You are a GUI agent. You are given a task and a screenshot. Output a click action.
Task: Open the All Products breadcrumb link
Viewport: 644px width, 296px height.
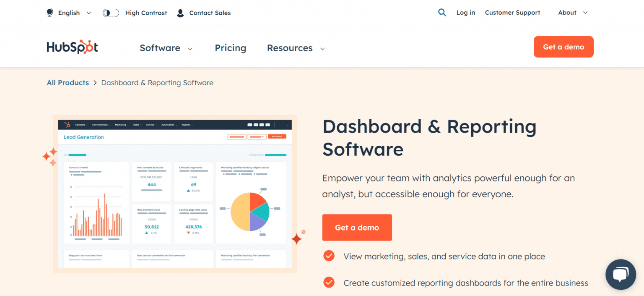(x=68, y=83)
